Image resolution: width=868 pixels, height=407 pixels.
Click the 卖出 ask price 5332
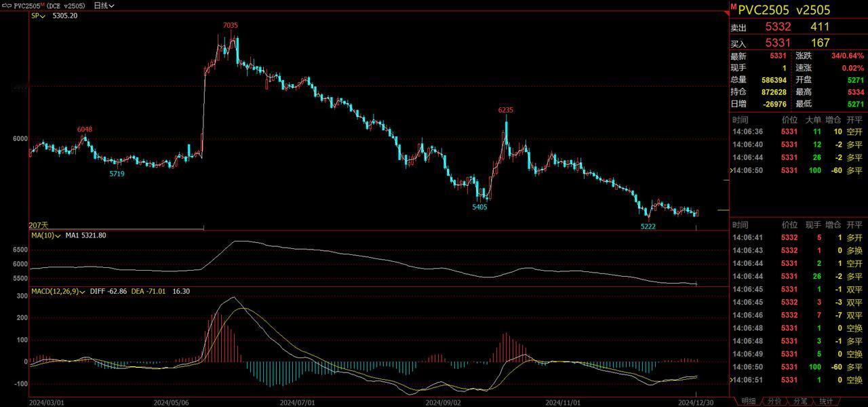(x=778, y=27)
